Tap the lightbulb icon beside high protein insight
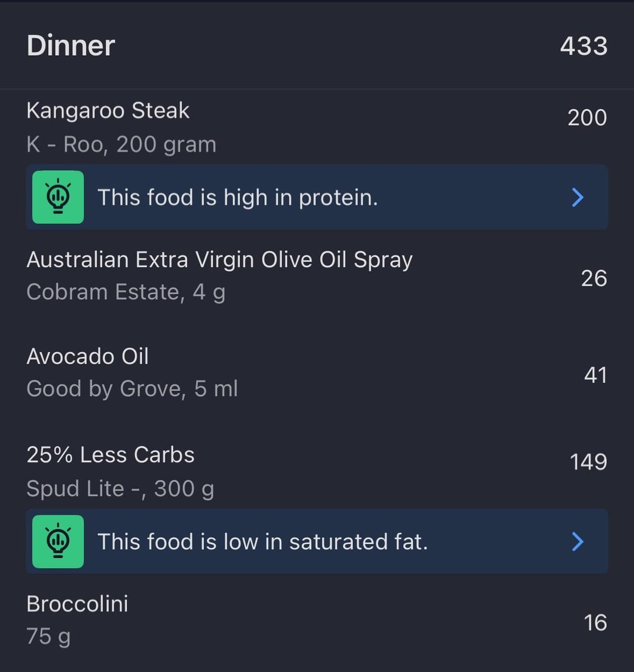The width and height of the screenshot is (634, 672). point(58,197)
